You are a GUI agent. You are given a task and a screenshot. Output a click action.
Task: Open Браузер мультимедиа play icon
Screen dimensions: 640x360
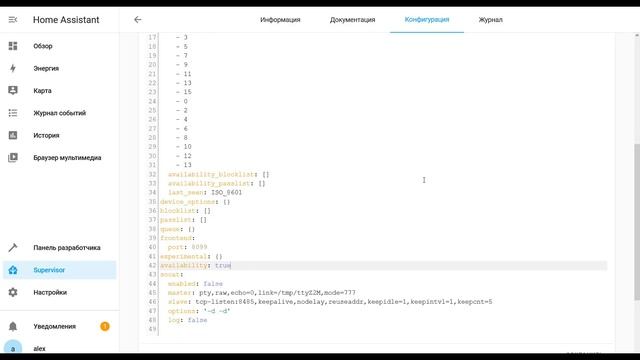click(x=13, y=158)
